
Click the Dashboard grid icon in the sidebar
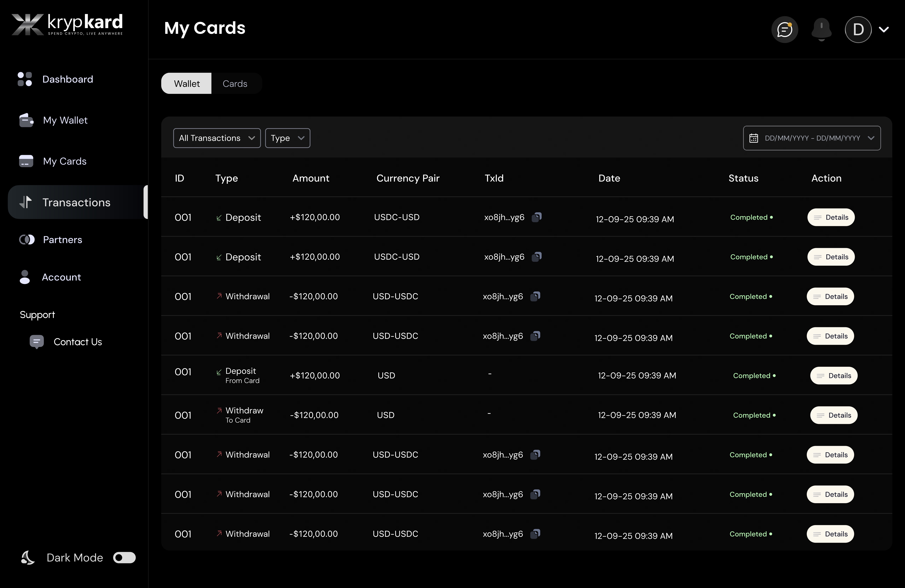(25, 79)
